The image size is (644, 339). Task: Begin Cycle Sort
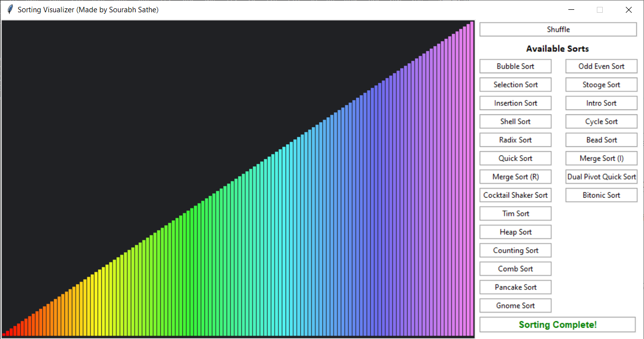click(x=601, y=121)
